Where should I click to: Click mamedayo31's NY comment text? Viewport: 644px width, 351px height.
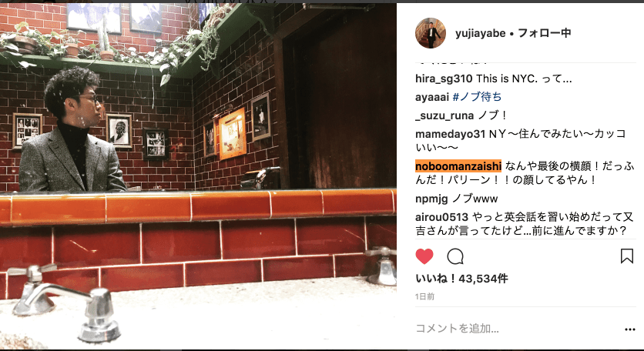[521, 140]
